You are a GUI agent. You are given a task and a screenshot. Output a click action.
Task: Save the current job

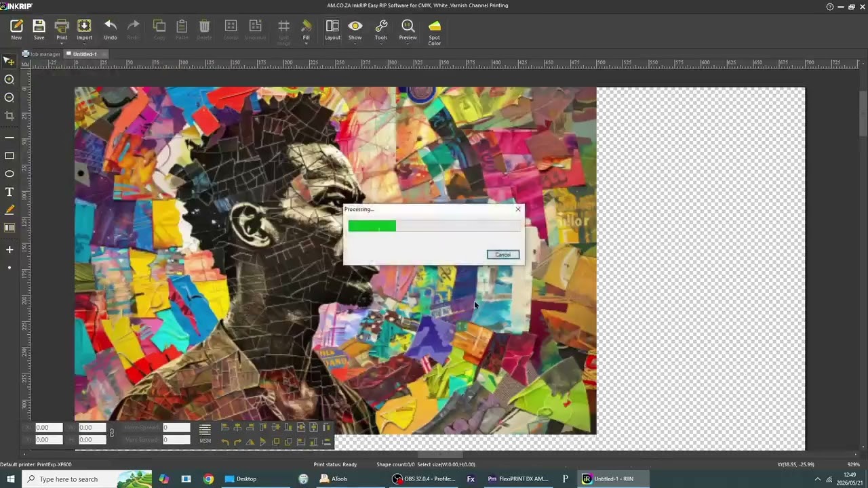coord(39,29)
